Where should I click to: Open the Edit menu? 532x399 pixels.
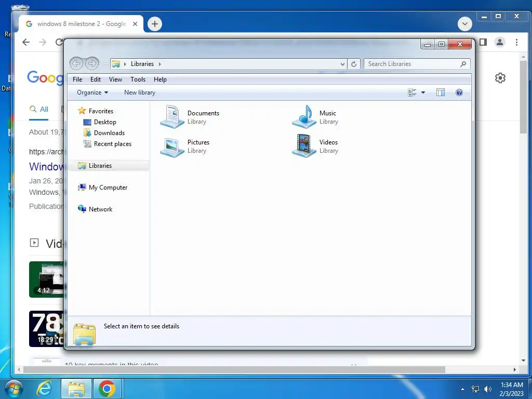pos(96,79)
